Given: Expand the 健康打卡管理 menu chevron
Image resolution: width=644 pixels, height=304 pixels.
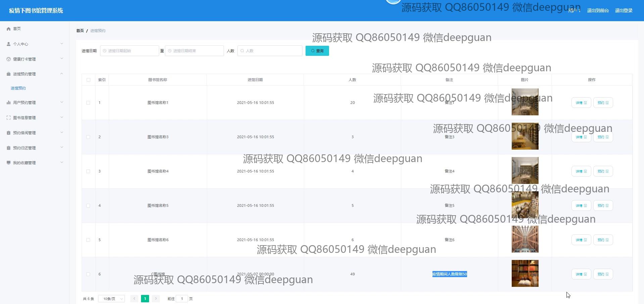Looking at the screenshot, I should [x=62, y=59].
